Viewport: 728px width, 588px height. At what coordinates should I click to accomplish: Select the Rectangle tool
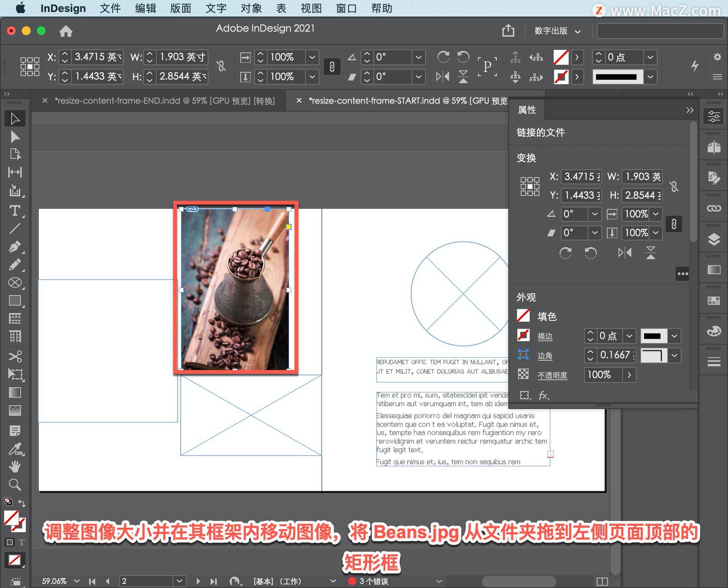tap(15, 300)
